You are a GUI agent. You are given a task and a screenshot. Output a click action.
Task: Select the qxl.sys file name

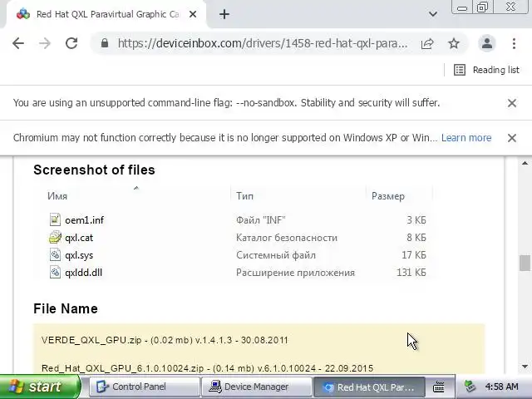[79, 255]
